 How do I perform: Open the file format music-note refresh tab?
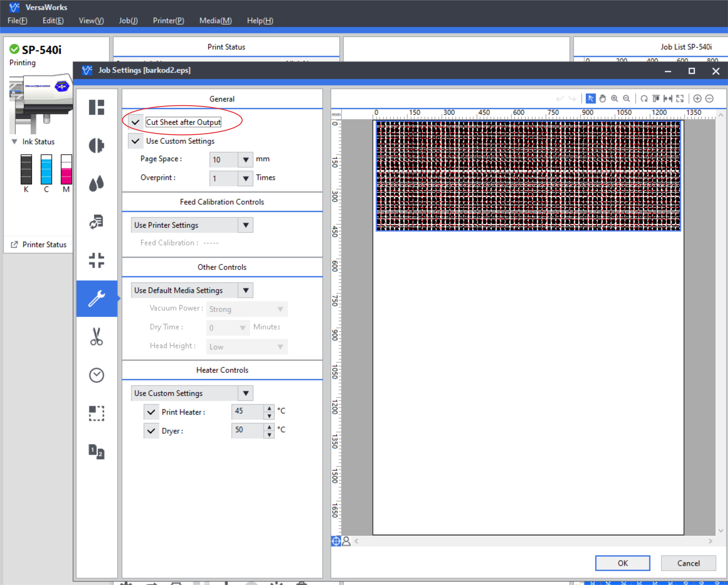pyautogui.click(x=97, y=222)
